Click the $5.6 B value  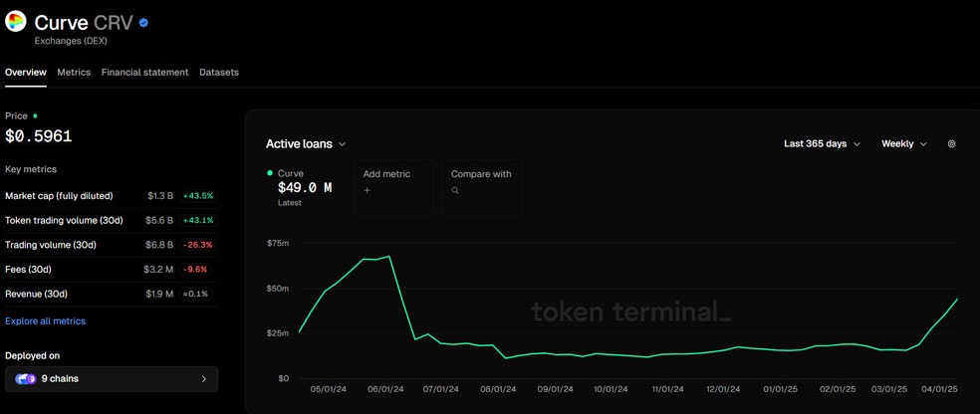pyautogui.click(x=160, y=220)
